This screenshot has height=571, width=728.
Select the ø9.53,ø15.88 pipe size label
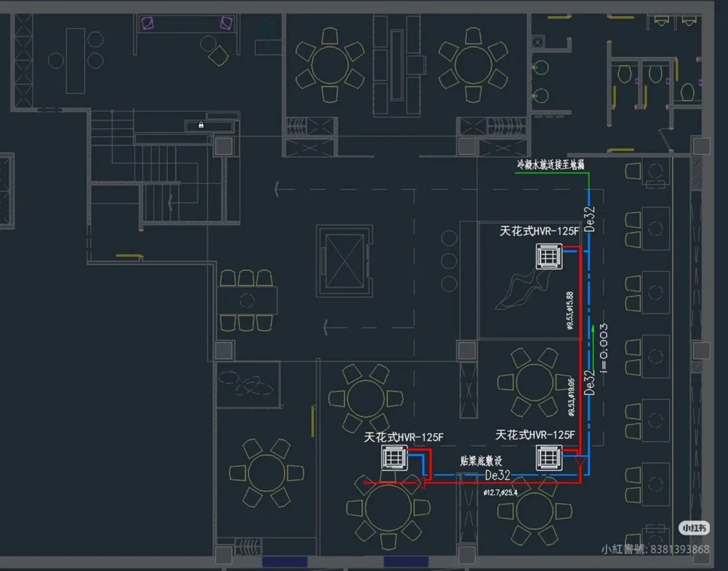pos(570,311)
